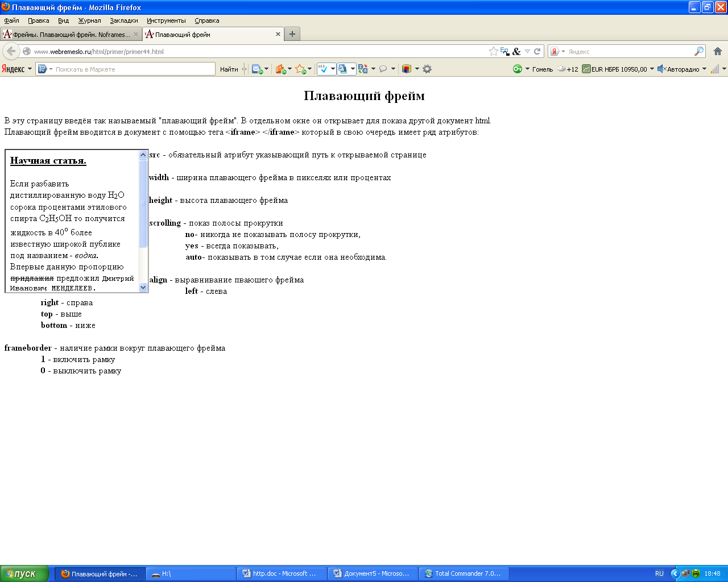Open Документ5 Microsoft Word taskbar button
This screenshot has height=582, width=728.
click(x=374, y=573)
